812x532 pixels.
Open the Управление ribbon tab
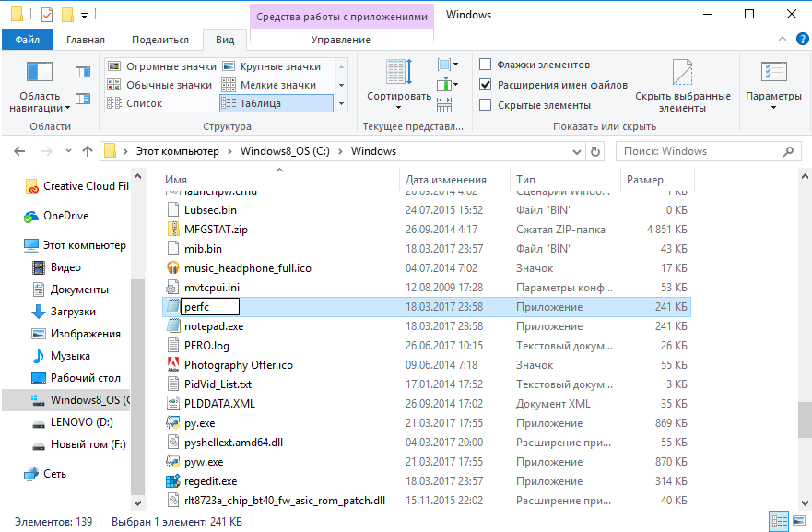tap(341, 40)
